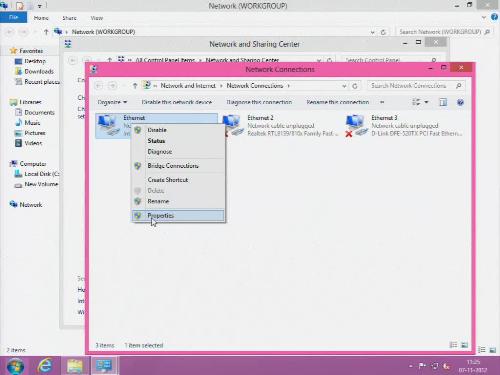Select Documents under Libraries
Viewport: 500px width, 375px height.
point(35,112)
